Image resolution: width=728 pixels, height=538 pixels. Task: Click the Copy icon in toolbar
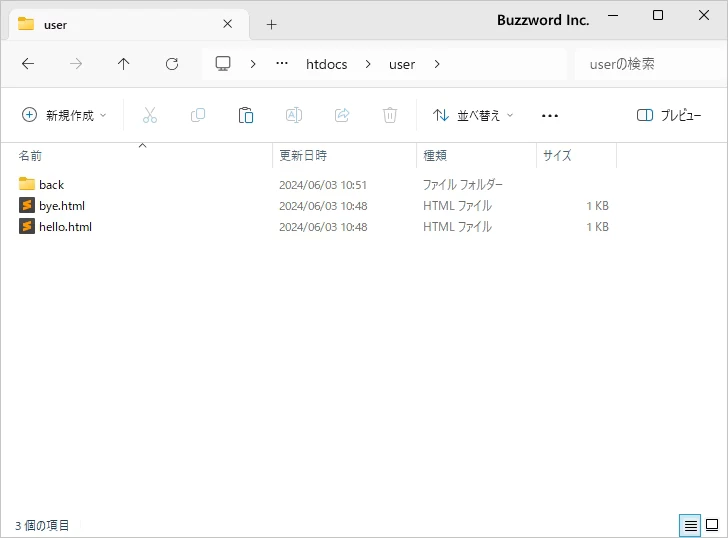click(198, 115)
